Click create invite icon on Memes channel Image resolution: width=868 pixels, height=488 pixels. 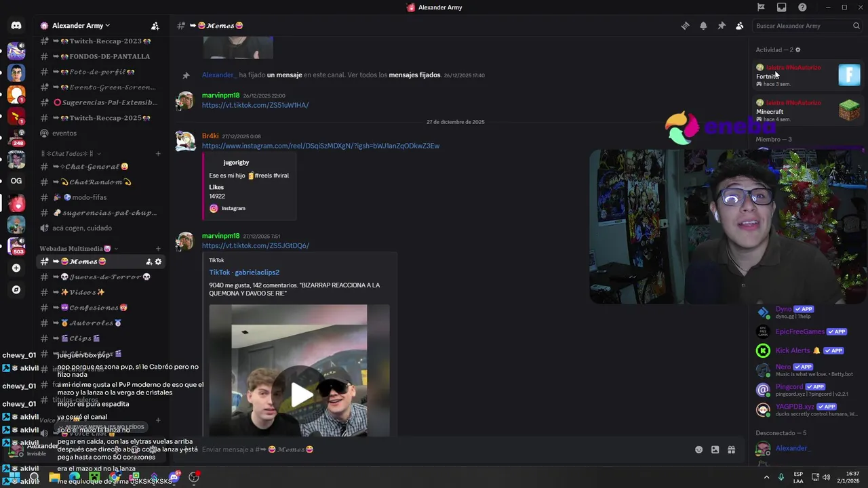point(149,262)
